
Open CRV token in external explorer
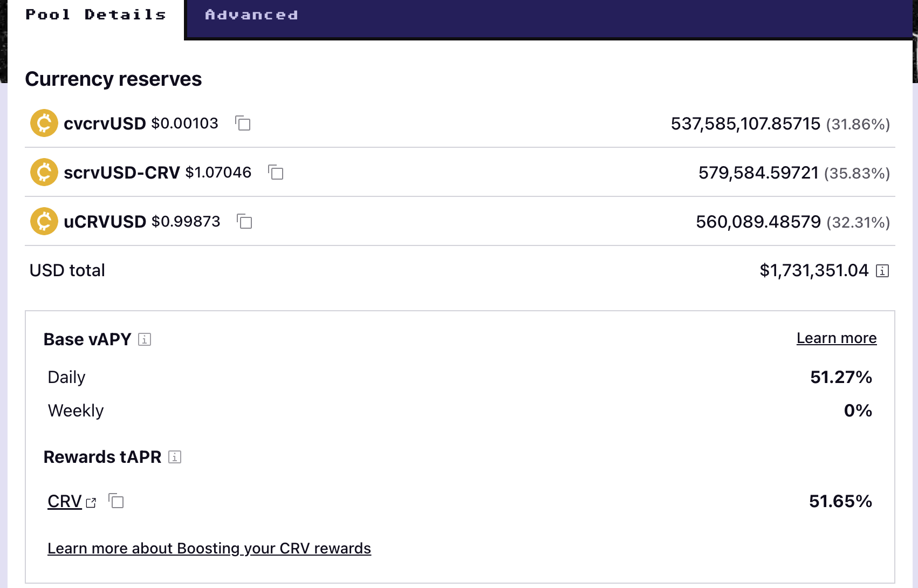tap(91, 502)
